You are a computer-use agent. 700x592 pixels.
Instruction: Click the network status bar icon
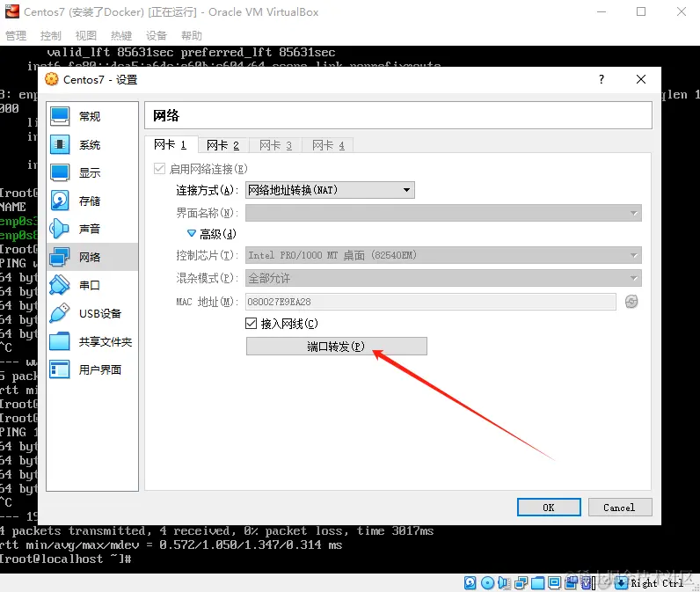521,582
